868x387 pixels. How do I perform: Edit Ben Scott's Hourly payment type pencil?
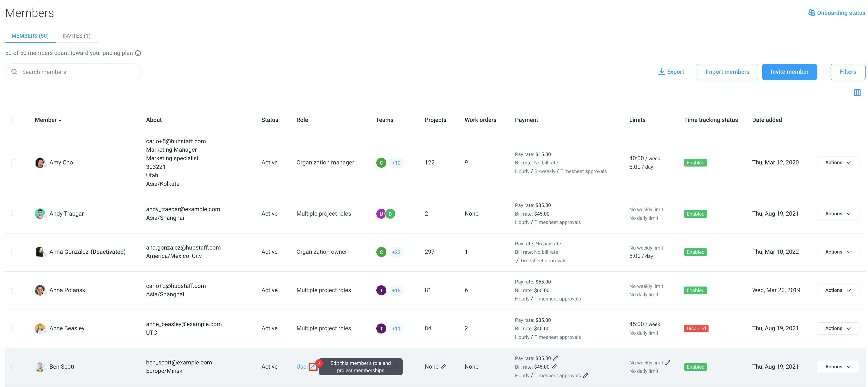tap(586, 376)
